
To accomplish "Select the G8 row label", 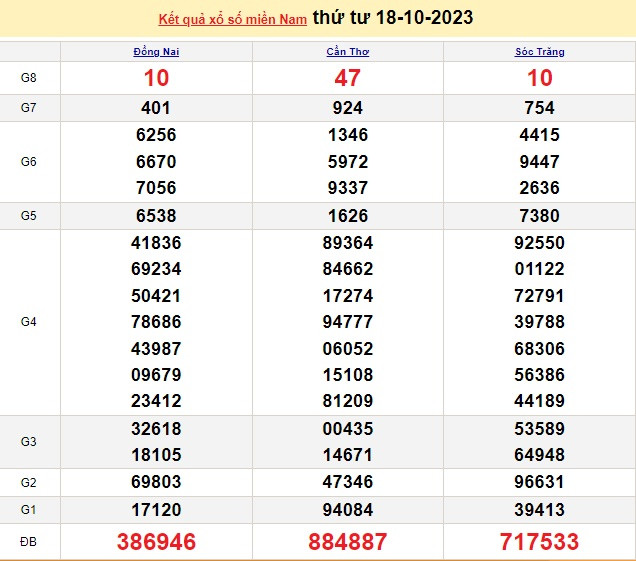I will [28, 77].
